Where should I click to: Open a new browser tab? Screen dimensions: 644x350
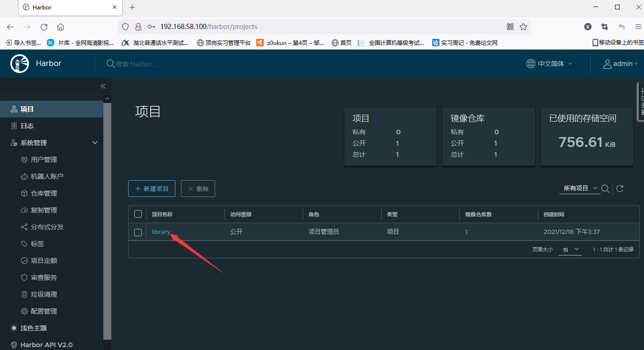pyautogui.click(x=132, y=7)
